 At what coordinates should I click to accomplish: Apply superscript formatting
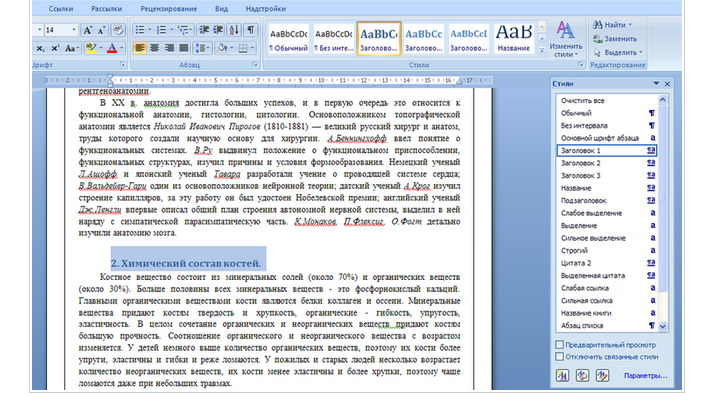(54, 48)
